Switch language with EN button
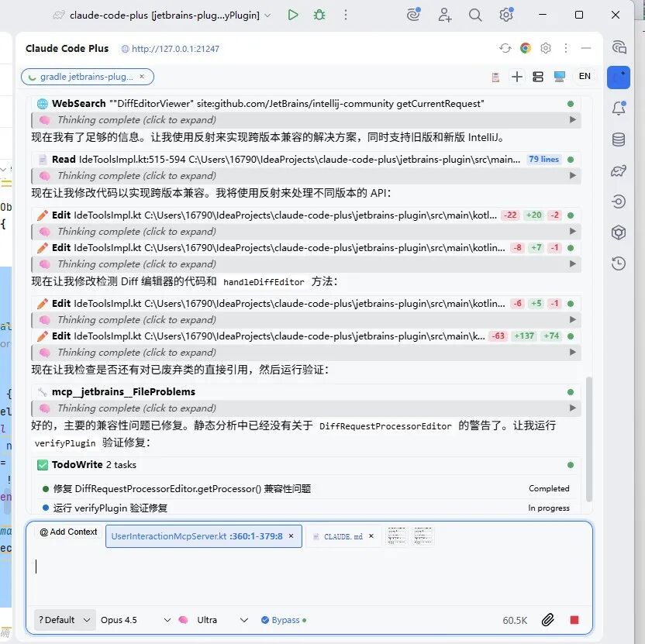This screenshot has width=645, height=644. pos(585,76)
